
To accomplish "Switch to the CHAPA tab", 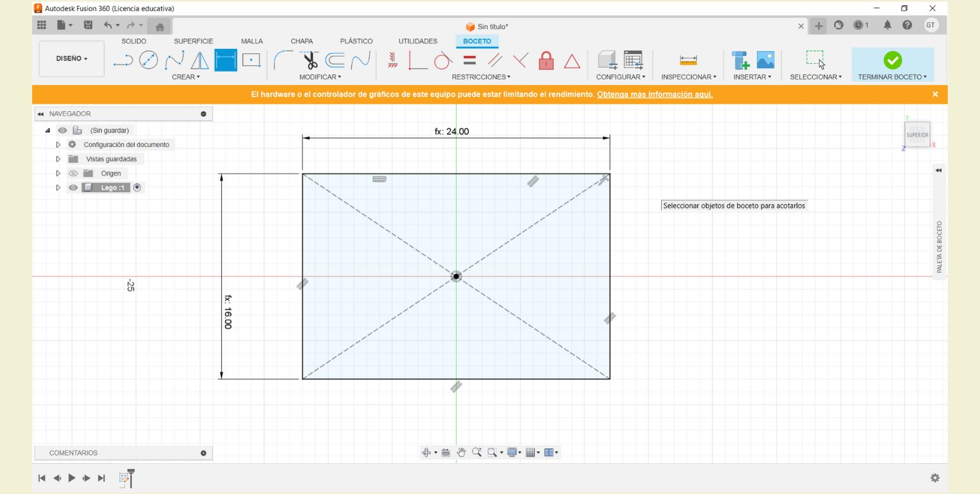I will click(302, 41).
